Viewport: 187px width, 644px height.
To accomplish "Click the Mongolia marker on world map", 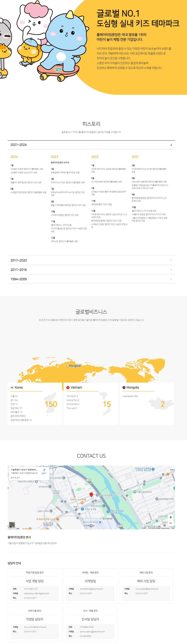I will click(66, 366).
